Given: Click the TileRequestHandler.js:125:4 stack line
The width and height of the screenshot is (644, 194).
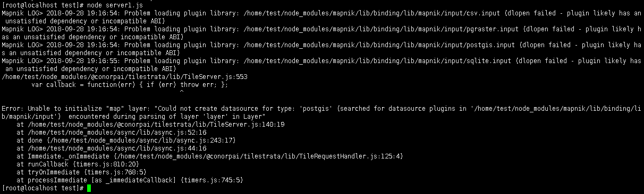Looking at the screenshot, I should (210, 156).
